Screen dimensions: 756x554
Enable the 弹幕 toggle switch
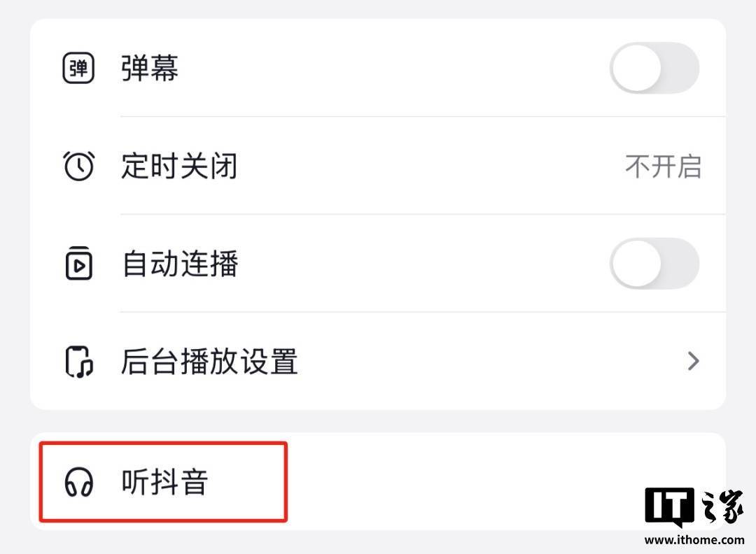(x=654, y=68)
